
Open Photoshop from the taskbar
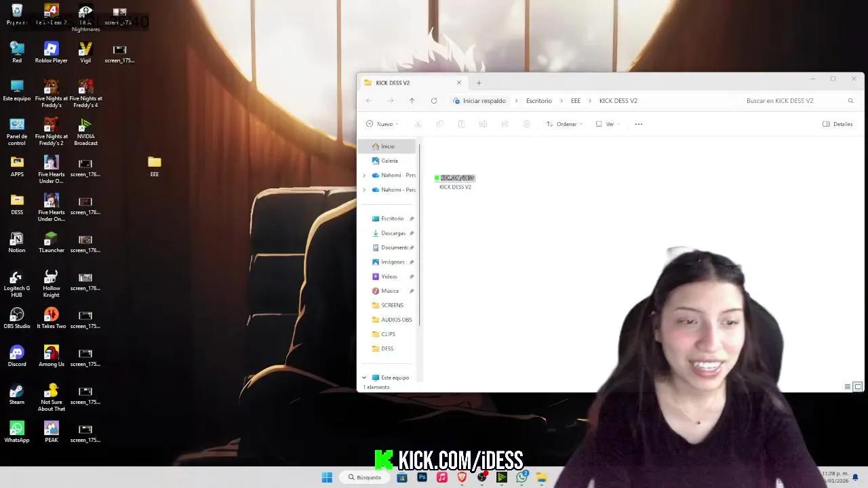tap(422, 477)
